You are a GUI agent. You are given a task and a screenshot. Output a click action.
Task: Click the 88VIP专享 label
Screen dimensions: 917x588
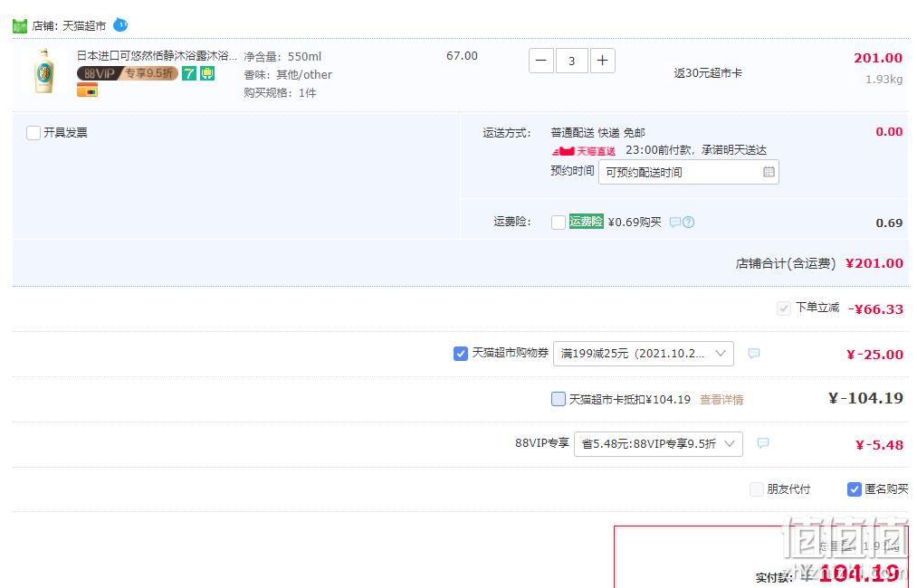[541, 443]
